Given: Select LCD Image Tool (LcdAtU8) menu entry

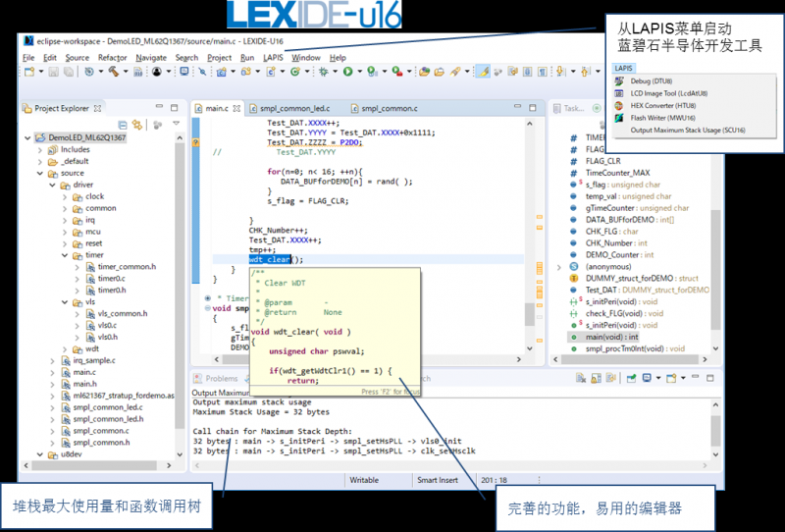Looking at the screenshot, I should pyautogui.click(x=668, y=93).
